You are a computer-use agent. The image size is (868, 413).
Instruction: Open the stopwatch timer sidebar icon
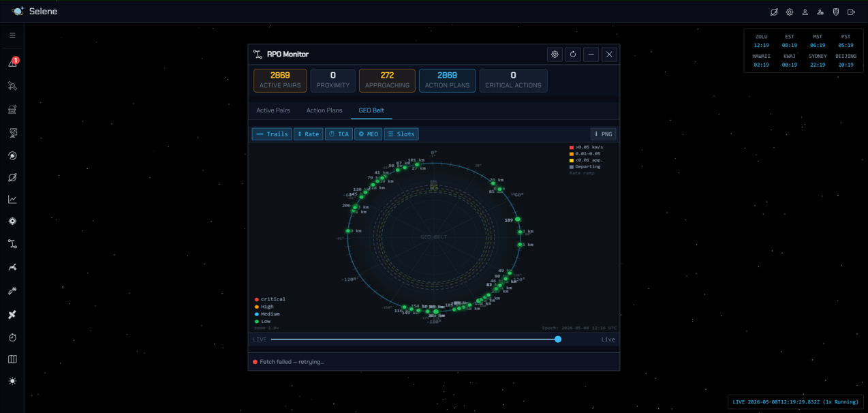(12, 337)
